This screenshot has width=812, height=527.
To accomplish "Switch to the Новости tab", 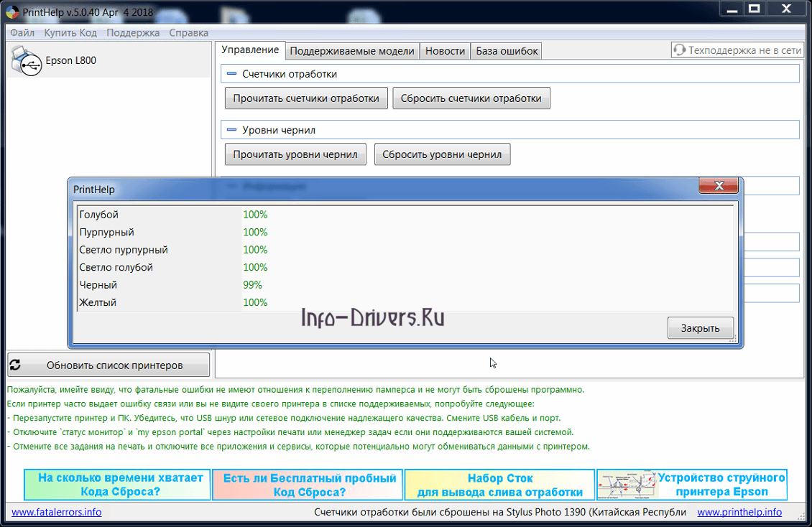I will [x=445, y=51].
